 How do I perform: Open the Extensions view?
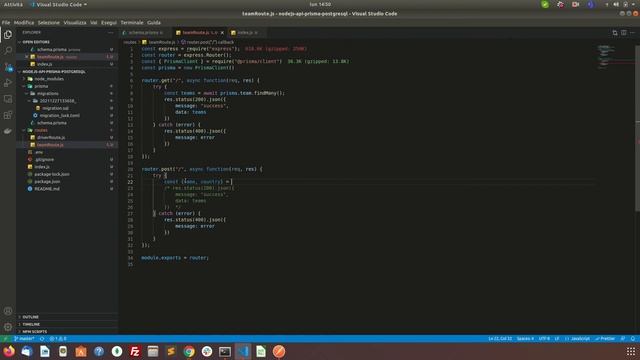pyautogui.click(x=8, y=115)
